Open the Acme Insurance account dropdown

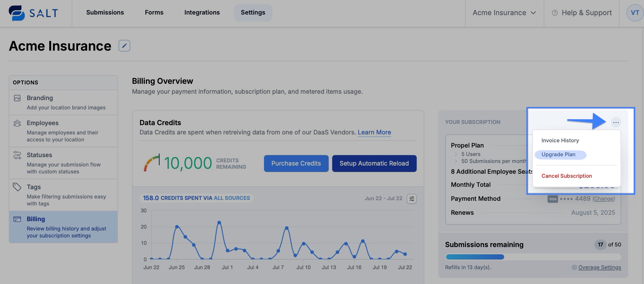(504, 13)
